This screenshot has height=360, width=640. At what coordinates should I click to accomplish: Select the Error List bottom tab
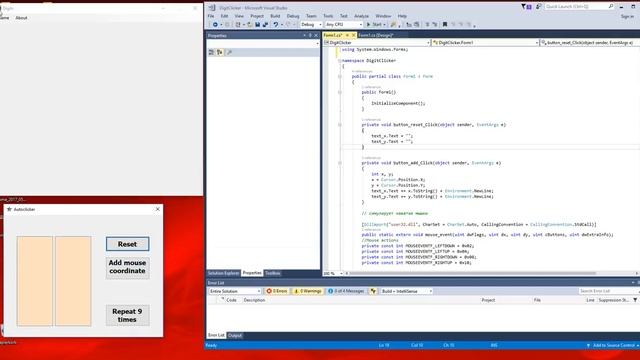click(216, 336)
